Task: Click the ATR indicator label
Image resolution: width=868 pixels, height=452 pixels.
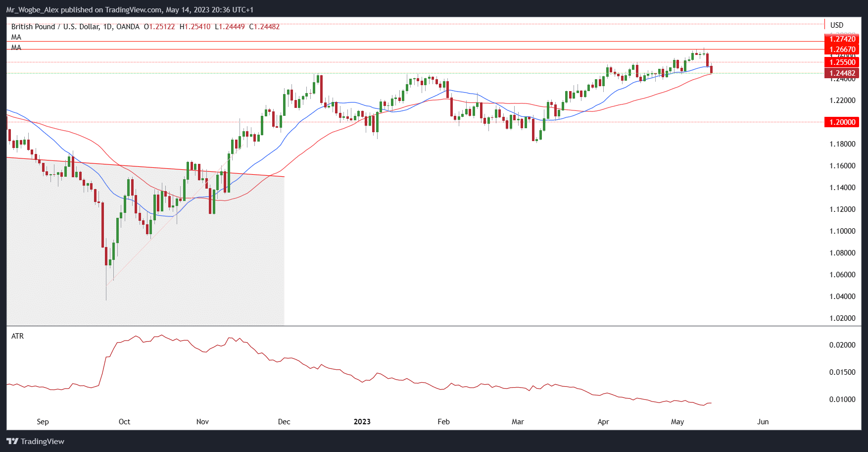Action: tap(17, 336)
